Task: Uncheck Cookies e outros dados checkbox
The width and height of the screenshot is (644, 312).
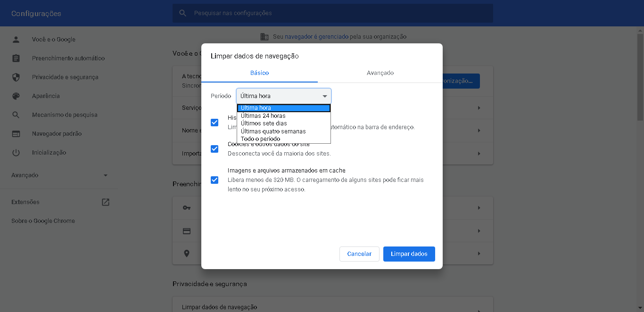Action: 215,149
